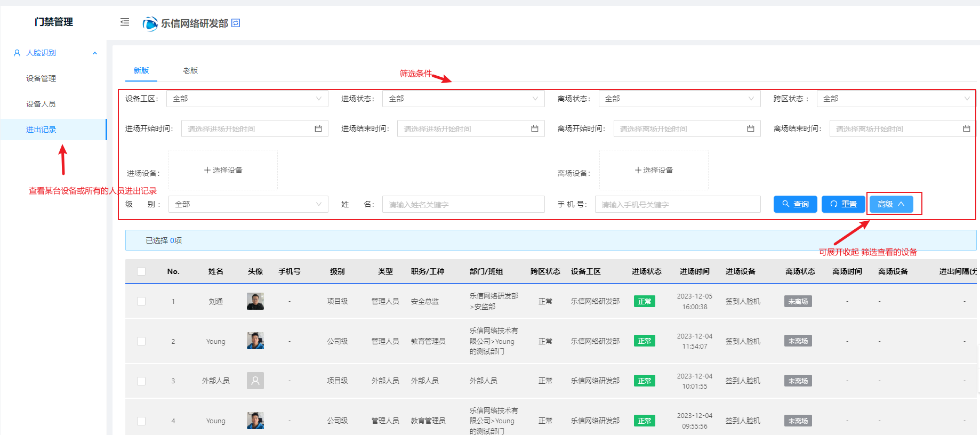This screenshot has height=435, width=980.
Task: Click calendar icon in 进场开始时间 field
Action: [318, 128]
